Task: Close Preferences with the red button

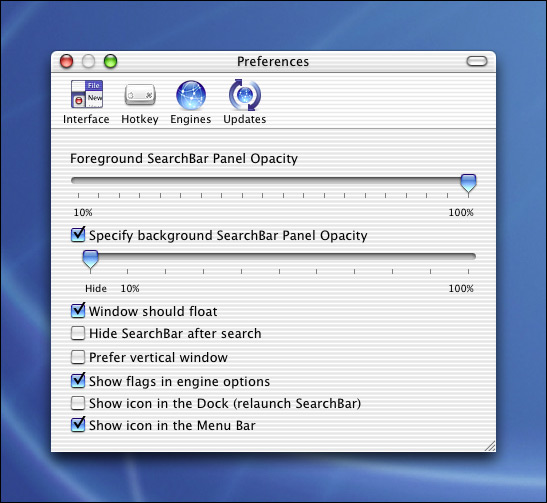Action: click(66, 61)
